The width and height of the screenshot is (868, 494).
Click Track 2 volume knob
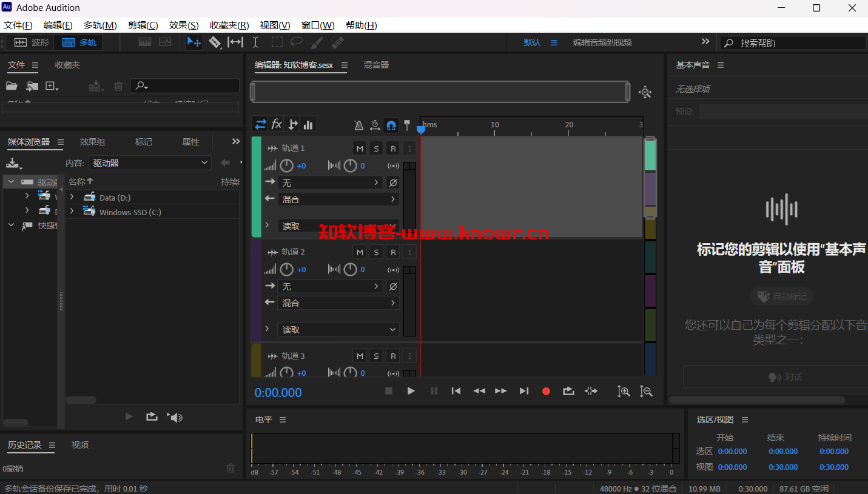pyautogui.click(x=286, y=269)
